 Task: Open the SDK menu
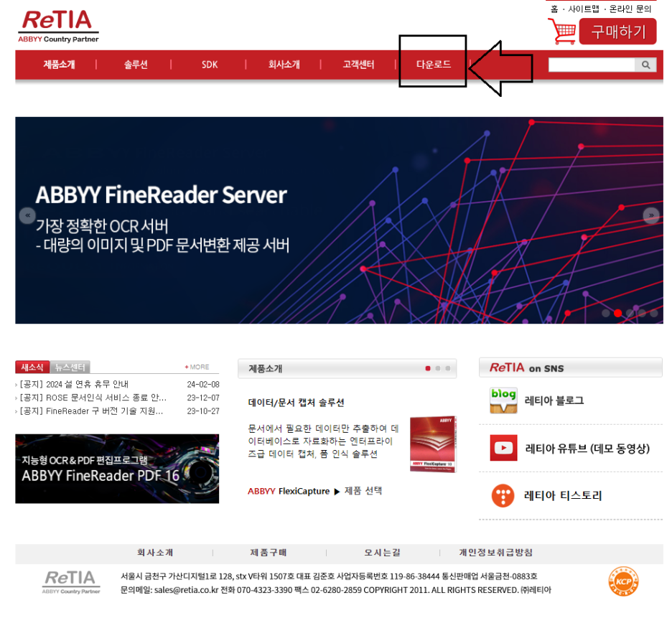(210, 65)
